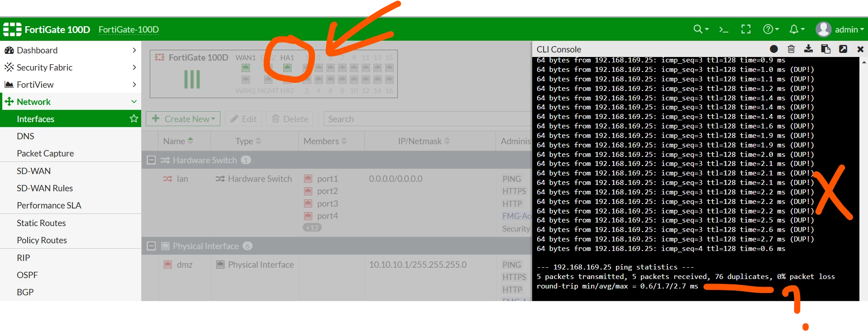Screen dimensions: 868x331
Task: Collapse the Physical Interface group
Action: click(151, 246)
